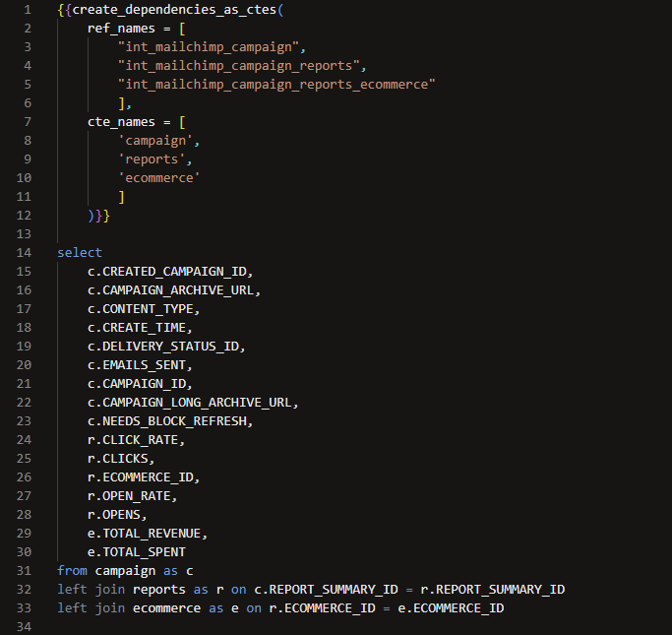Click c.CAMPAIGN_ARCHIVE_URL column
The width and height of the screenshot is (672, 635).
point(171,290)
